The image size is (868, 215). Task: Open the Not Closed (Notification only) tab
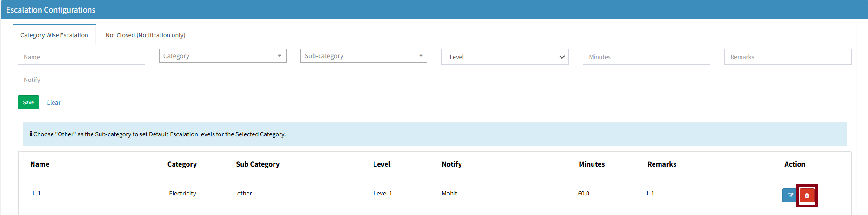(x=145, y=35)
